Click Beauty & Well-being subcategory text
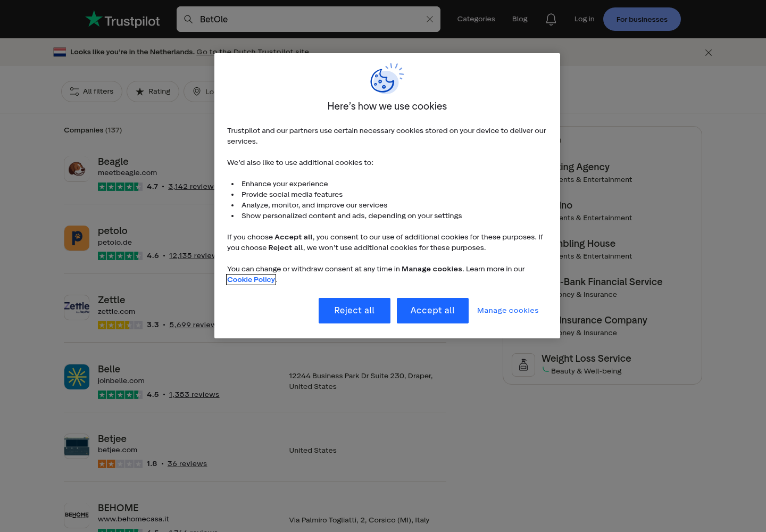766x532 pixels. tap(586, 371)
